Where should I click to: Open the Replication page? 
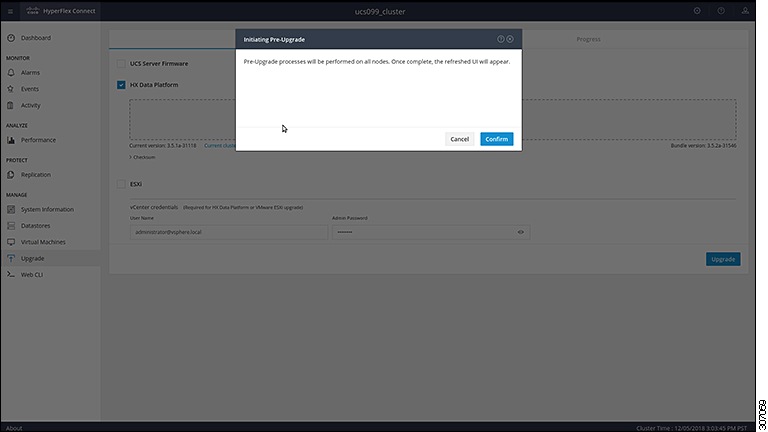click(x=36, y=175)
